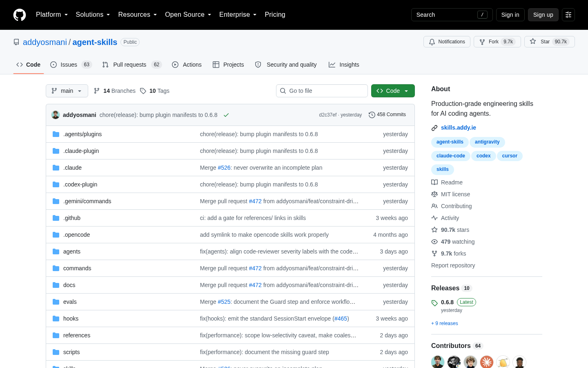Click the fork icon next to 9.7k forks
The width and height of the screenshot is (588, 368).
pyautogui.click(x=434, y=254)
